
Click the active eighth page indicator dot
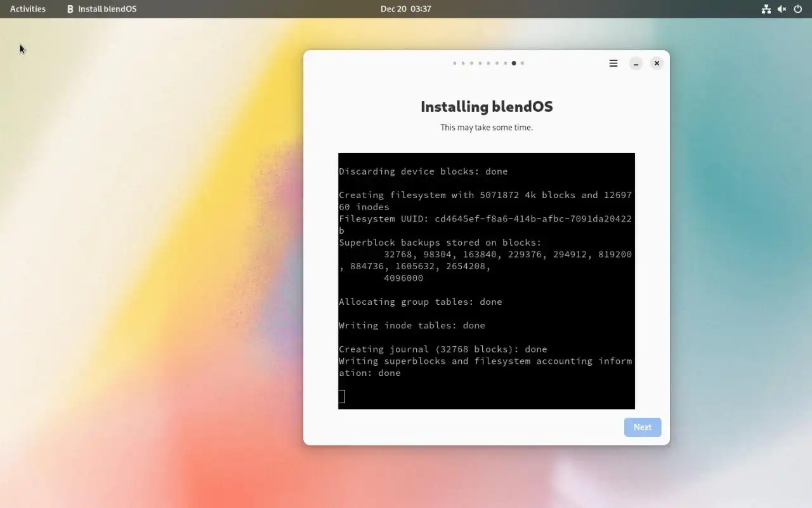[x=514, y=63]
